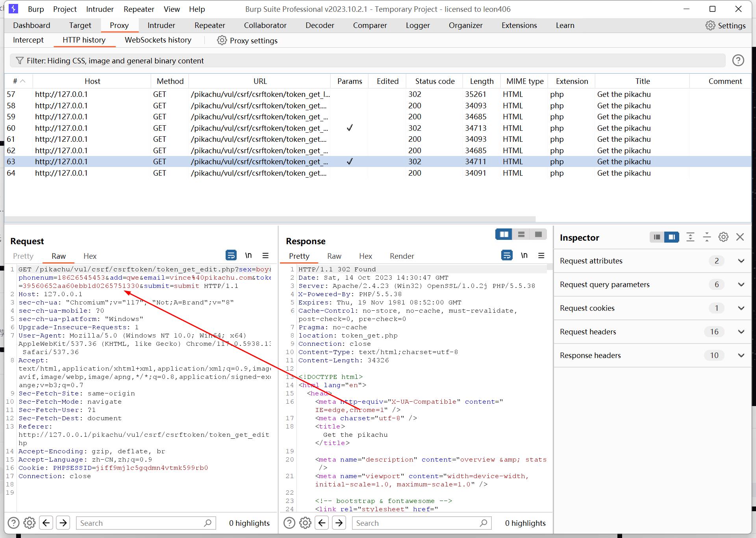This screenshot has height=538, width=756.
Task: Switch to the Logger tab
Action: pyautogui.click(x=418, y=25)
